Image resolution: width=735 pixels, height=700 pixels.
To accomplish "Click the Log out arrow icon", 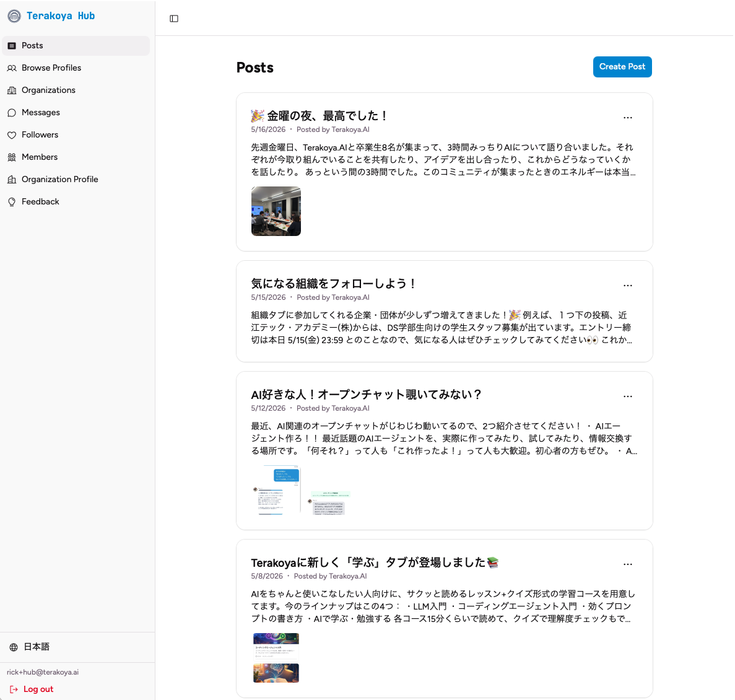I will [14, 689].
